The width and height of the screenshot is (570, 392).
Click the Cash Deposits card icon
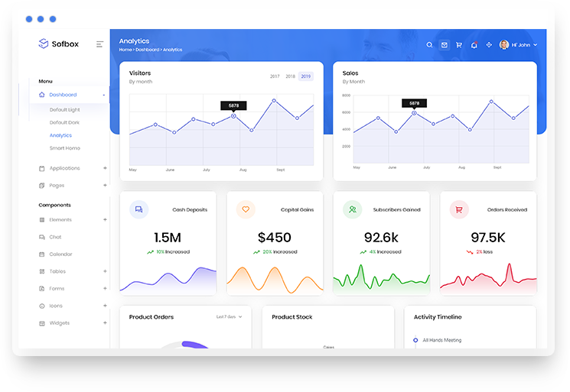point(138,209)
